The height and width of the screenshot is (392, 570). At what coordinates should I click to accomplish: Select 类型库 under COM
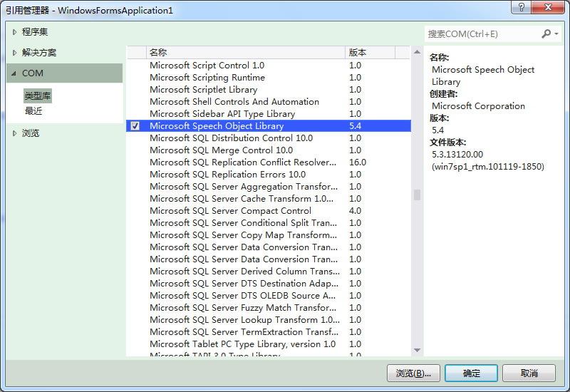pos(38,96)
